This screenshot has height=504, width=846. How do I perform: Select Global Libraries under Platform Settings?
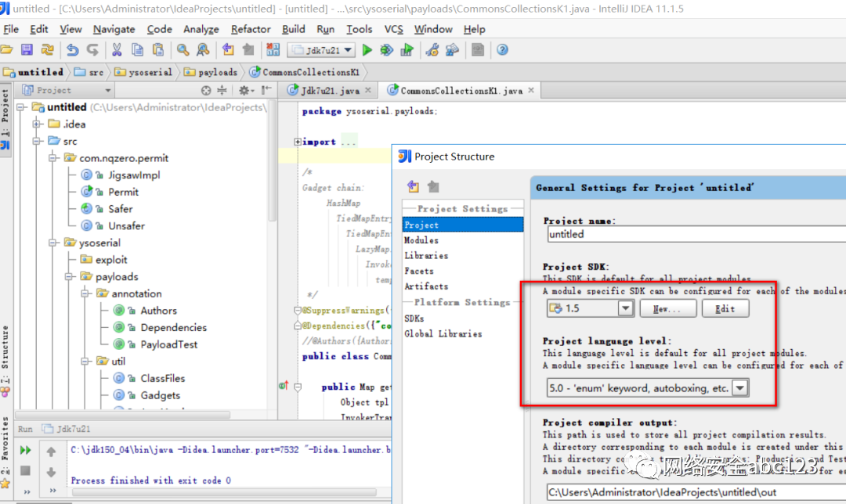(443, 333)
